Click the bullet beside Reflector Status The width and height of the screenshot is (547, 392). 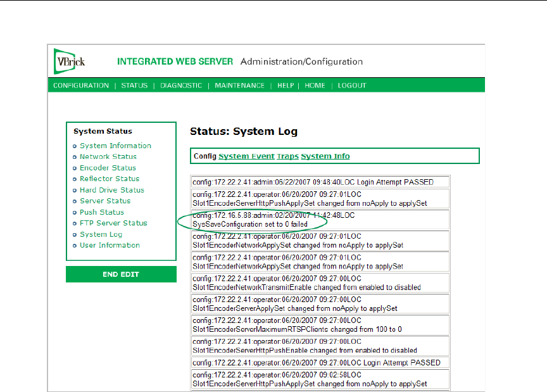click(x=74, y=179)
